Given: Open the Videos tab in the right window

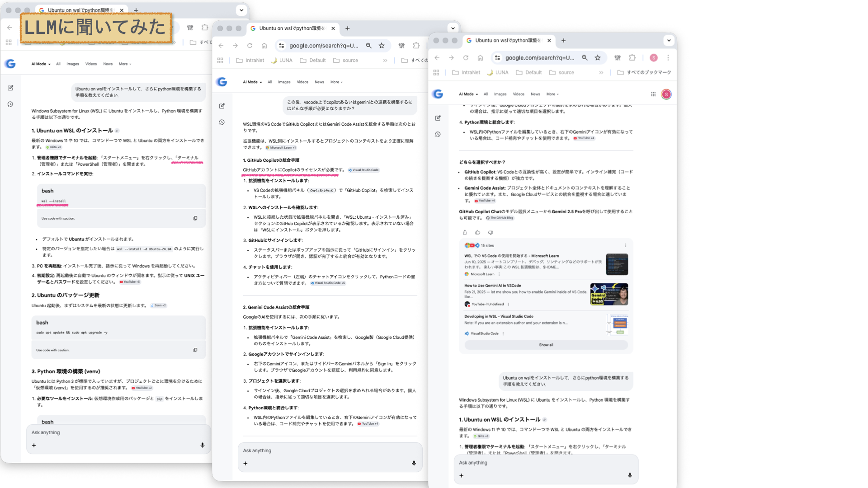Looking at the screenshot, I should (x=519, y=94).
